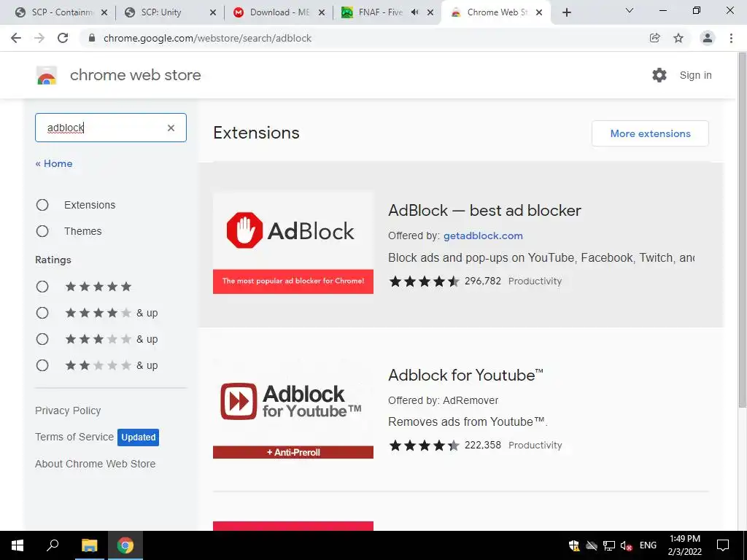Reload the current page

tap(63, 38)
